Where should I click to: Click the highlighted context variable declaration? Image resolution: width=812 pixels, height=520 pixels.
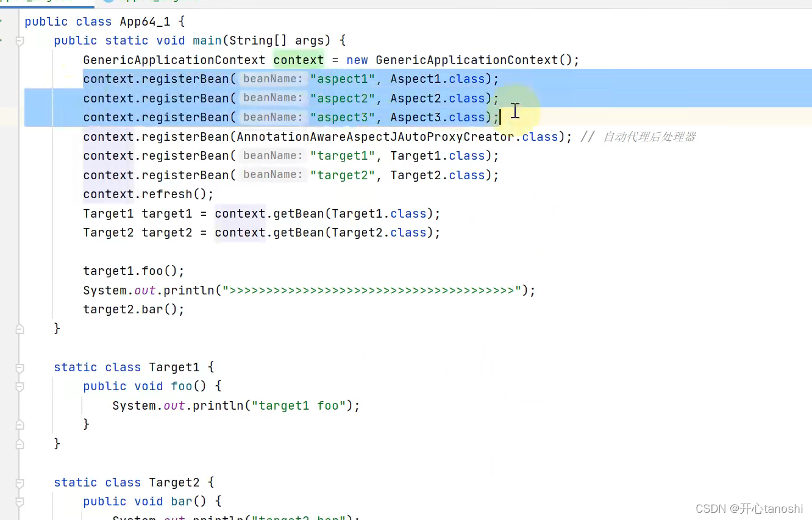(x=299, y=60)
